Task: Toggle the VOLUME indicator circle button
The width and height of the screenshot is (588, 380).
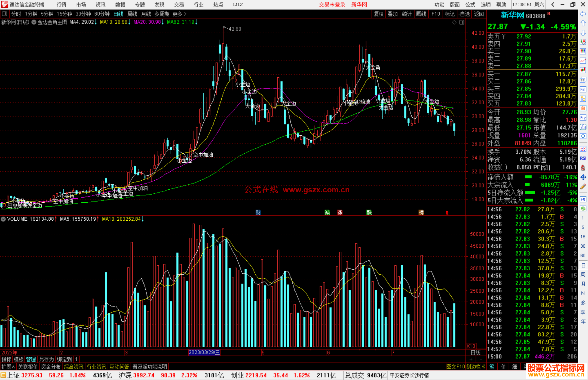Action: point(3,219)
